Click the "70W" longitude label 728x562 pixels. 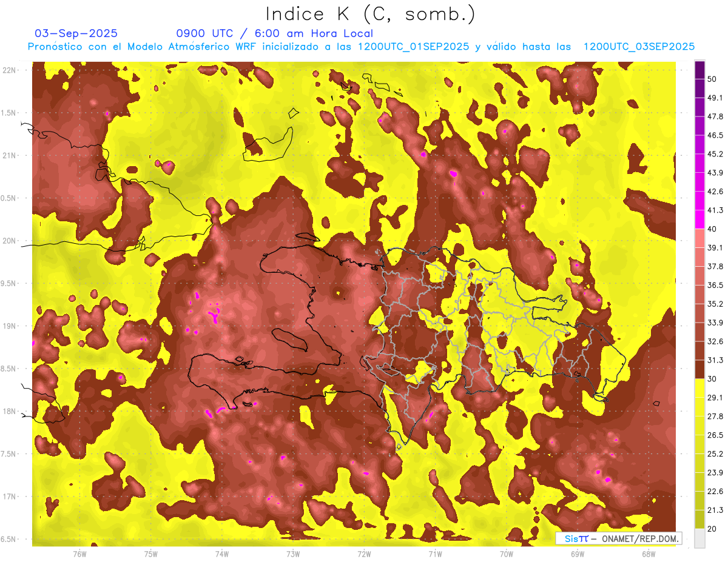pyautogui.click(x=507, y=554)
